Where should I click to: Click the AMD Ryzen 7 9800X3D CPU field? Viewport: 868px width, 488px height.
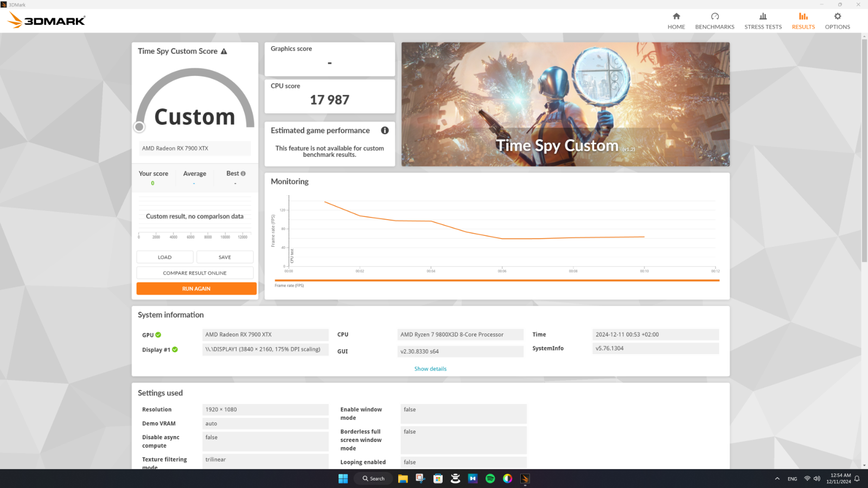461,335
